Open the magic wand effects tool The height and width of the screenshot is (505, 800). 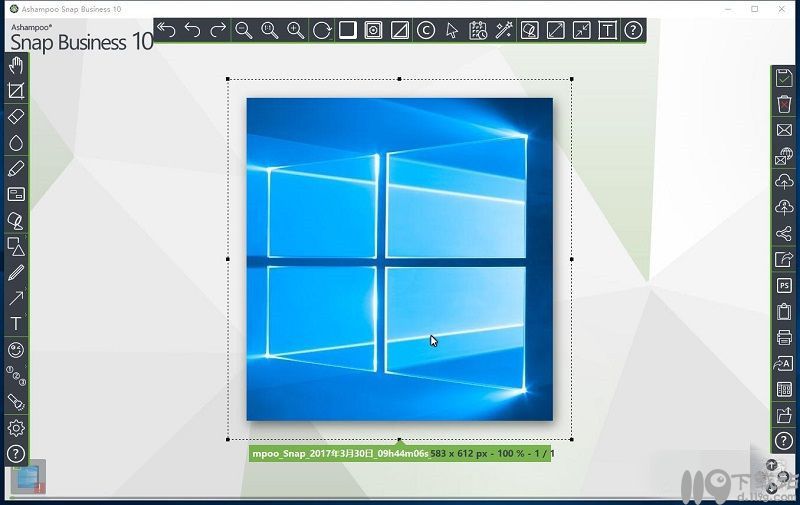coord(504,30)
